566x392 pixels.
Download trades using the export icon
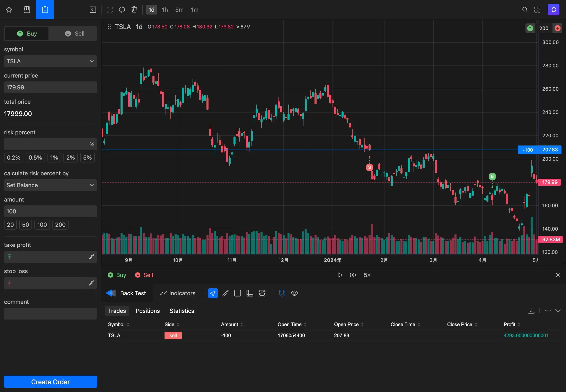(531, 311)
